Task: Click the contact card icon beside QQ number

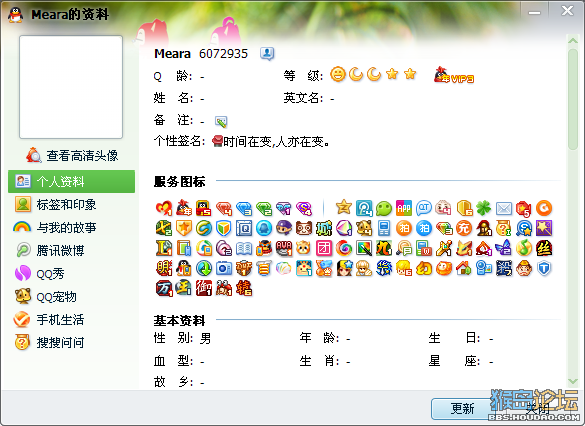Action: (267, 54)
